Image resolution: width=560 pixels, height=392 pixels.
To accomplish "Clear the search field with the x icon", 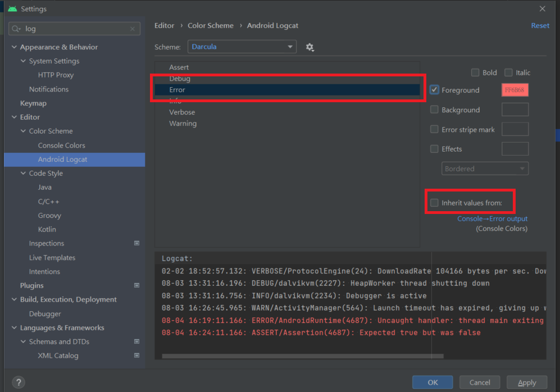I will [133, 29].
